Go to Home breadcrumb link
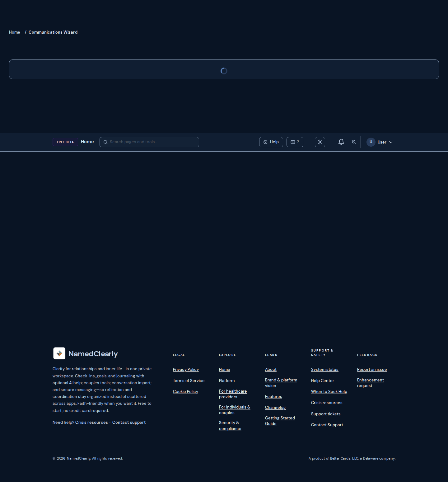Image resolution: width=448 pixels, height=482 pixels. (15, 32)
